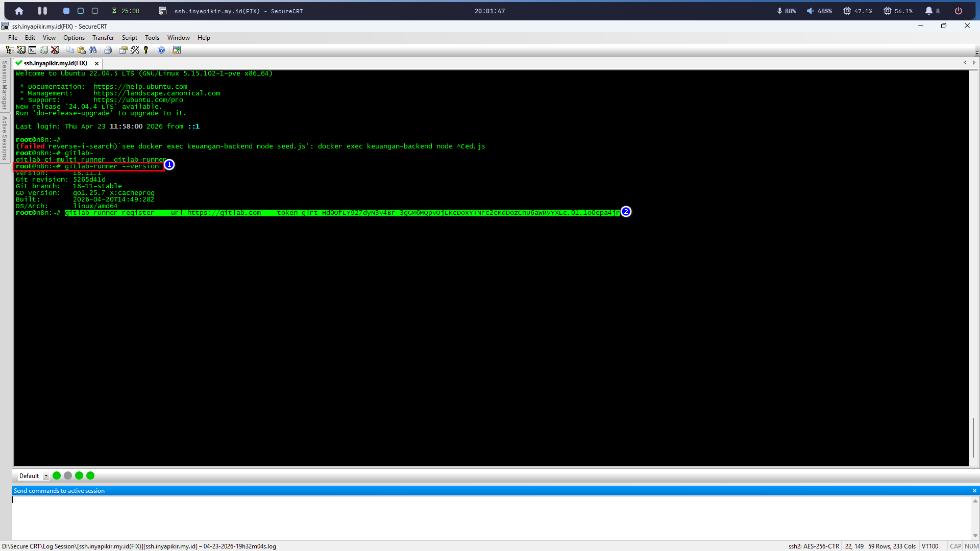
Task: Click toolbar options overflow arrow
Action: click(x=977, y=52)
